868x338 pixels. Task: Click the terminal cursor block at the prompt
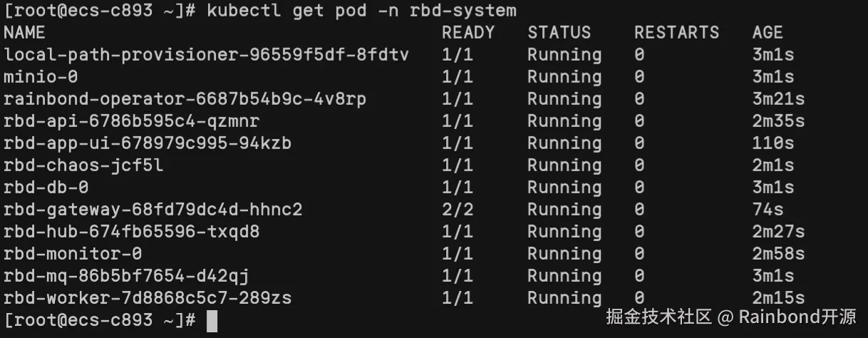tap(212, 321)
